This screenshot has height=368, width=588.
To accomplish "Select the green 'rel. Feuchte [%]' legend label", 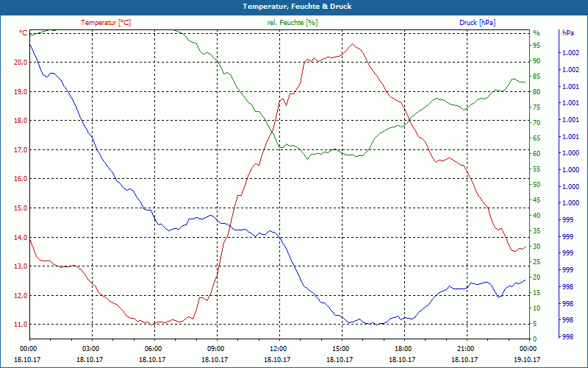I will pyautogui.click(x=292, y=23).
